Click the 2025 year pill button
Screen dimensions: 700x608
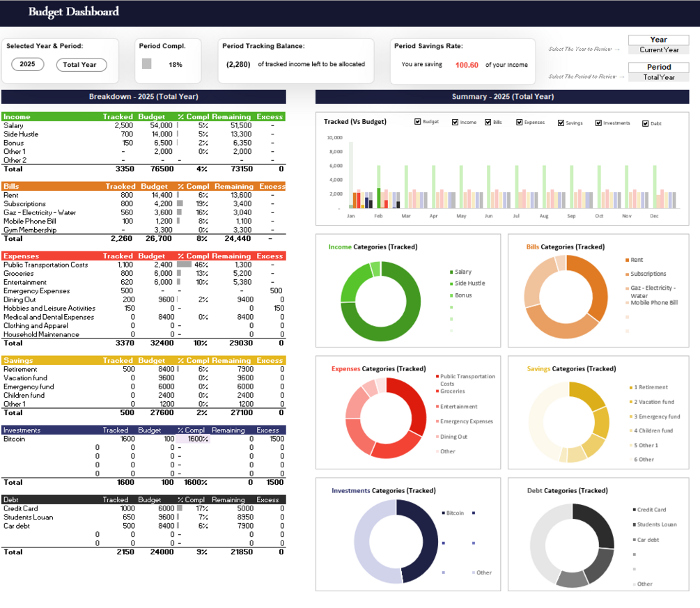click(x=27, y=64)
